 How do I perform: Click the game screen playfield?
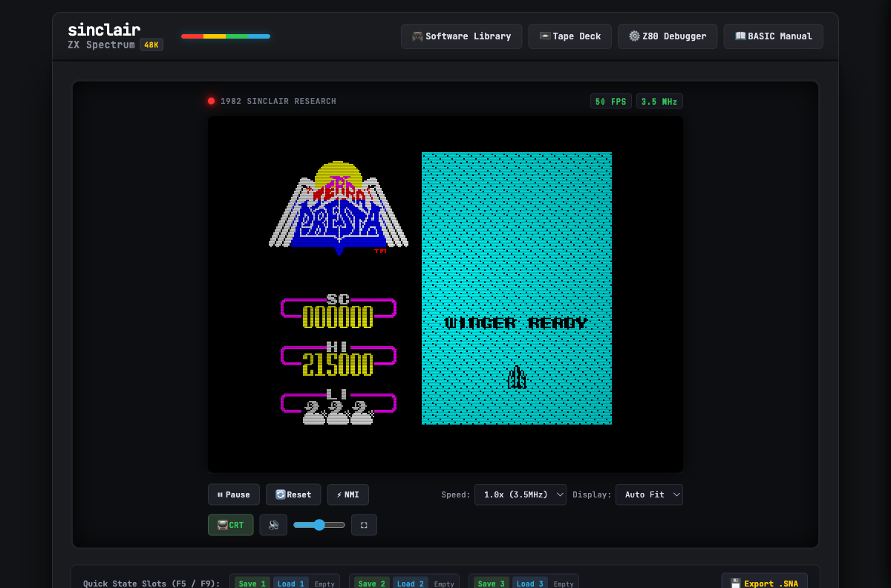pyautogui.click(x=517, y=288)
